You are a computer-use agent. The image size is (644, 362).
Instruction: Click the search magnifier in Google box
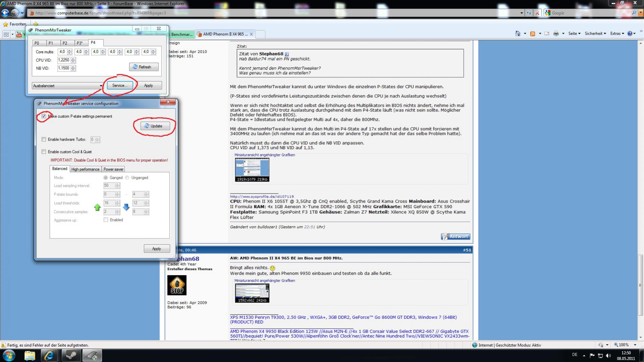(x=634, y=13)
